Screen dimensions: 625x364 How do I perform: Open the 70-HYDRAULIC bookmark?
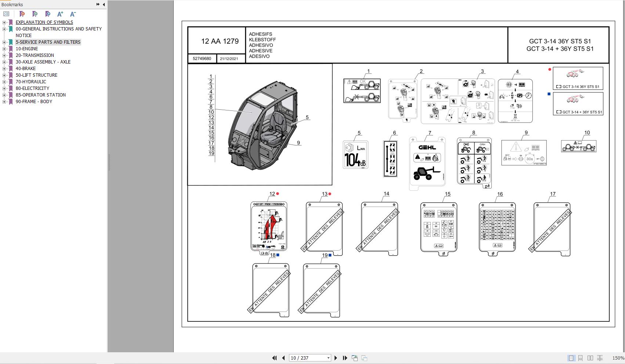coord(31,82)
